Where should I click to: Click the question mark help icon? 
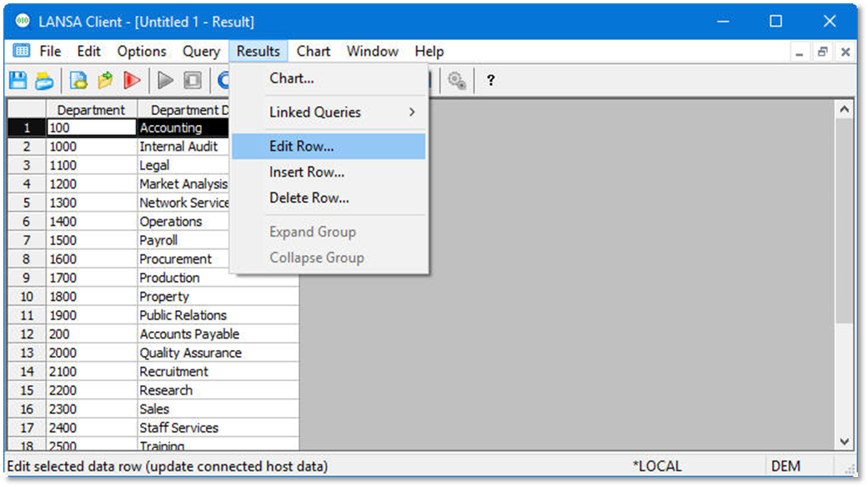point(490,80)
